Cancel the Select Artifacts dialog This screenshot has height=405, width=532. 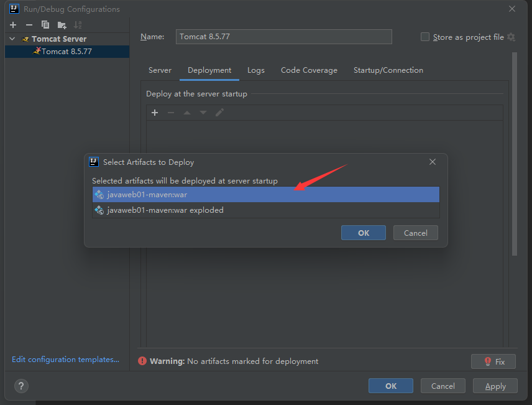point(415,233)
